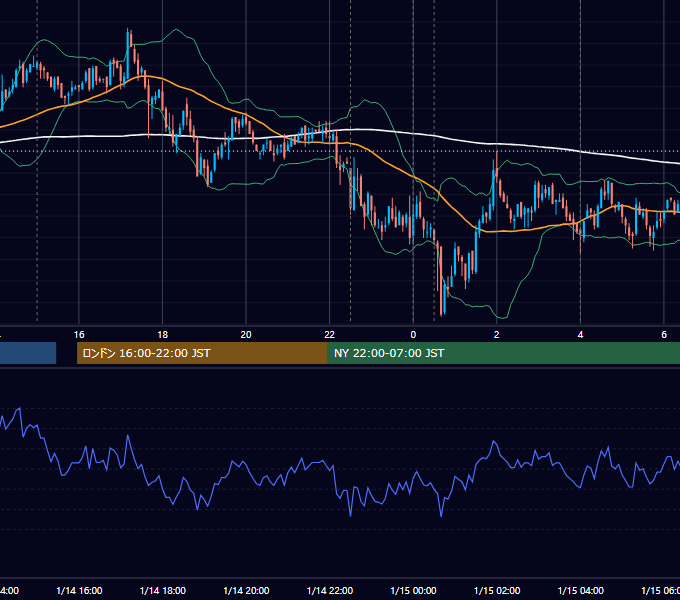Click the lowest candlestick after midnight
Viewport: 680px width, 600px height.
pyautogui.click(x=441, y=282)
